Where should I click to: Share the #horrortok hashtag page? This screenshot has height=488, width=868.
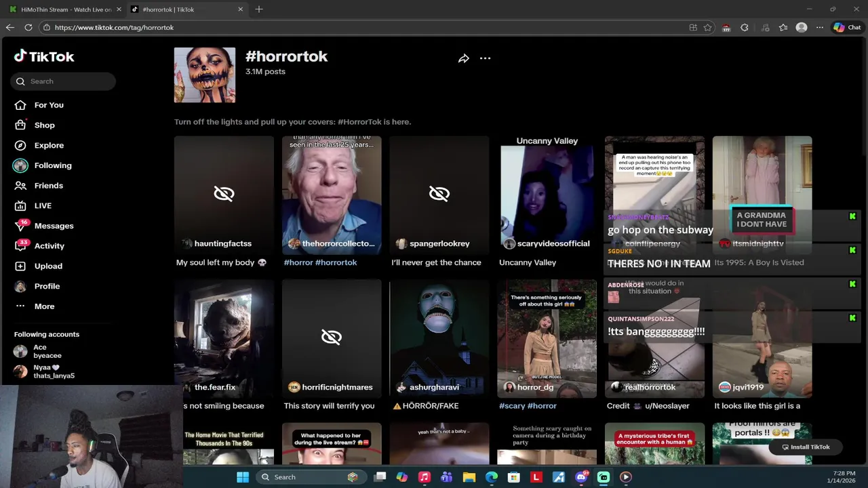pos(464,58)
